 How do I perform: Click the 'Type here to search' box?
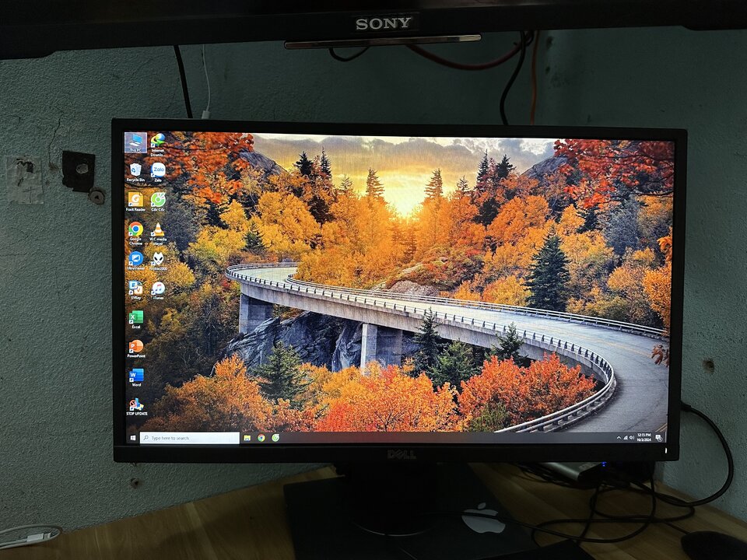190,438
